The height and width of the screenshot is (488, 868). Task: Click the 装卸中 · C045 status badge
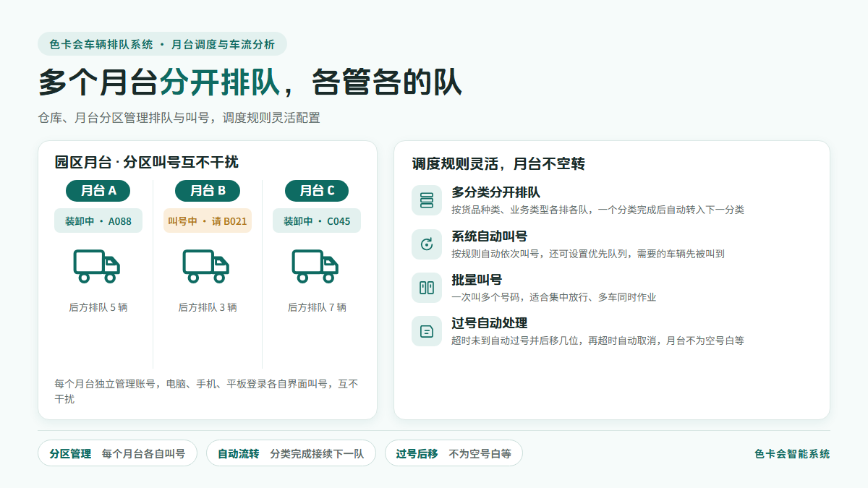[x=317, y=221]
